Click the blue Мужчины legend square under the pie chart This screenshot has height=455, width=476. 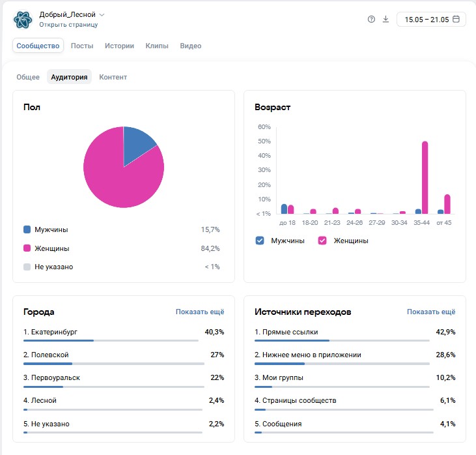[x=27, y=229]
